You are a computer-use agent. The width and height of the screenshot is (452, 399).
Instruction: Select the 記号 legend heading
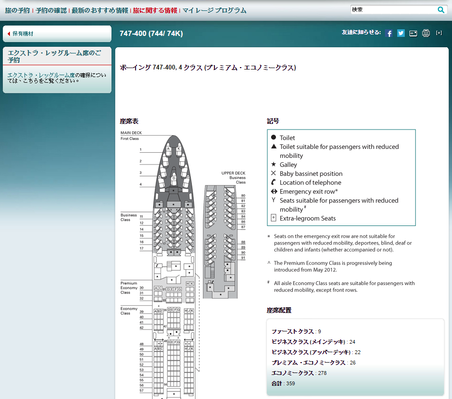[273, 121]
